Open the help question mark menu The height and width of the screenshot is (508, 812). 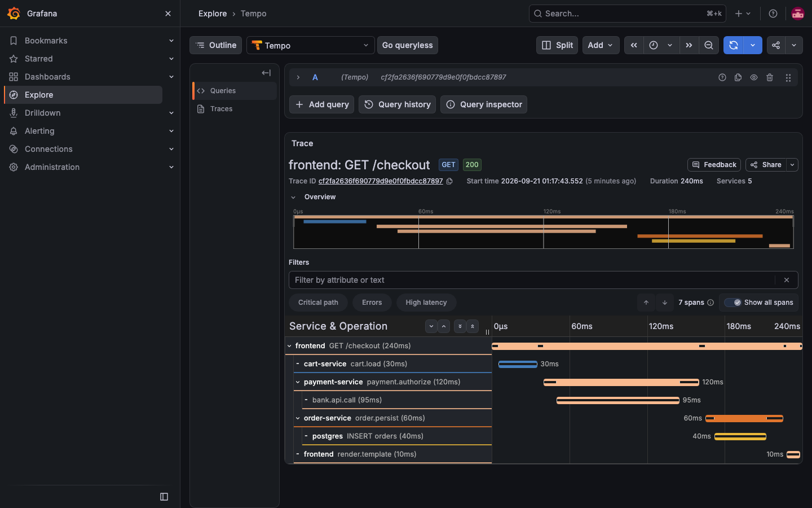(773, 14)
